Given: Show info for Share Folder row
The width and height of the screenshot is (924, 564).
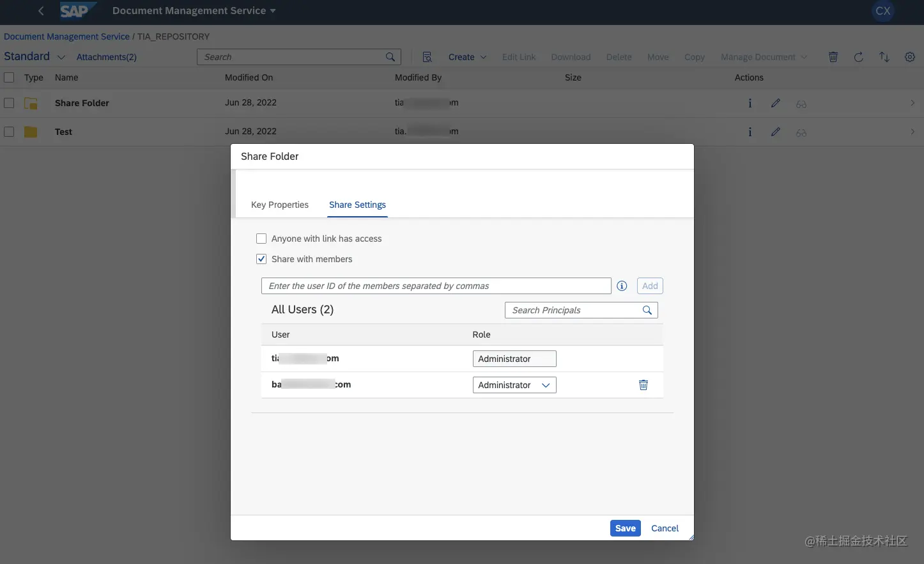Looking at the screenshot, I should tap(750, 103).
